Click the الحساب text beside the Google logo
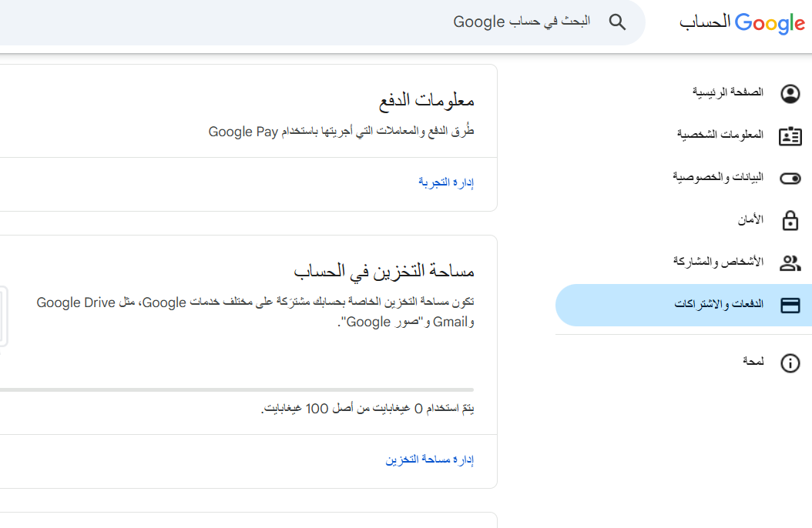 [705, 22]
